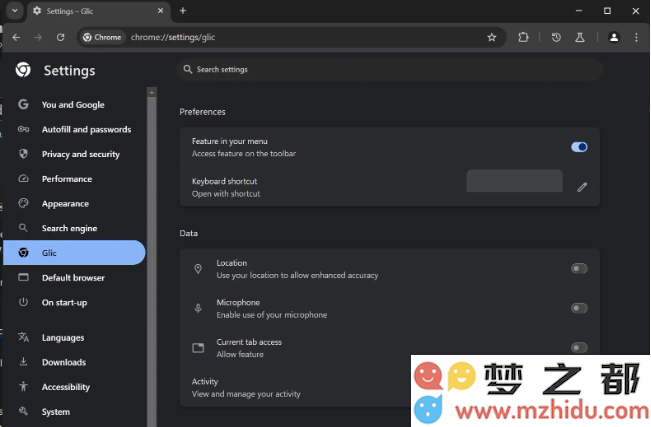The image size is (651, 427).
Task: Toggle Feature in your menu switch
Action: coord(579,147)
